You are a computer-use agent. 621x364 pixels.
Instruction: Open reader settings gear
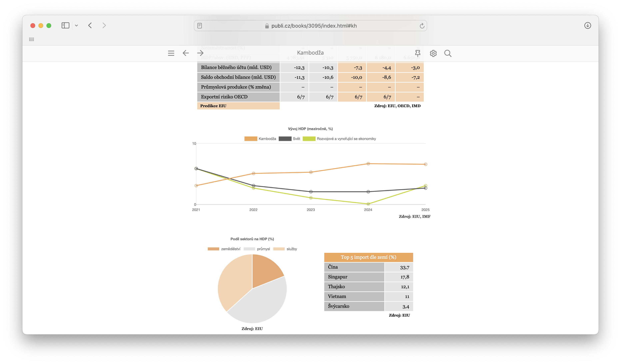[433, 53]
